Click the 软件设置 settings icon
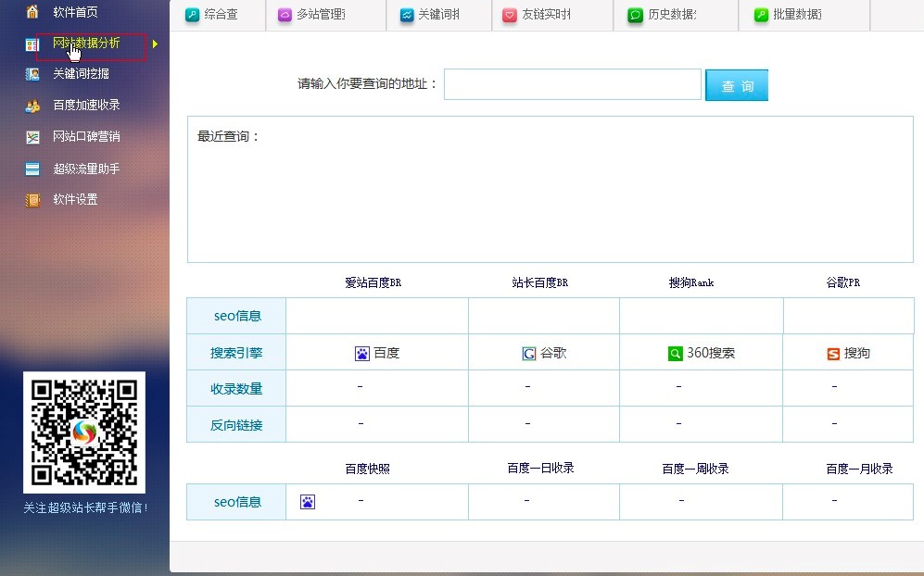This screenshot has width=924, height=576. 32,200
